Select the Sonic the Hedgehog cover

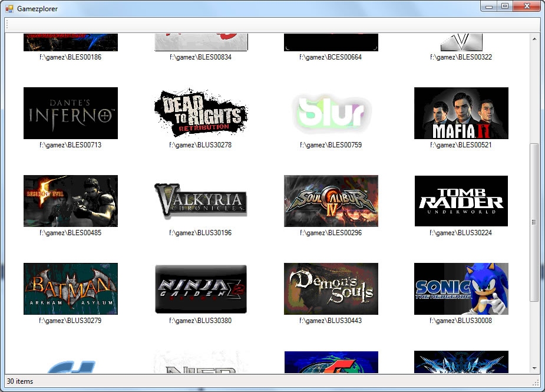point(461,289)
